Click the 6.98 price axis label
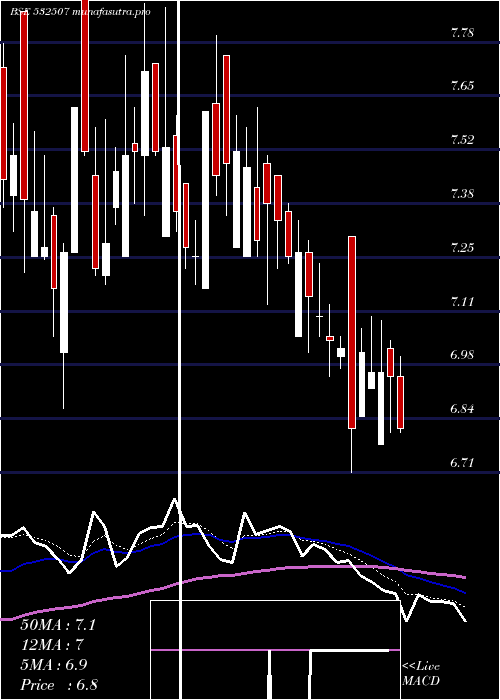This screenshot has width=500, height=700. 462,355
